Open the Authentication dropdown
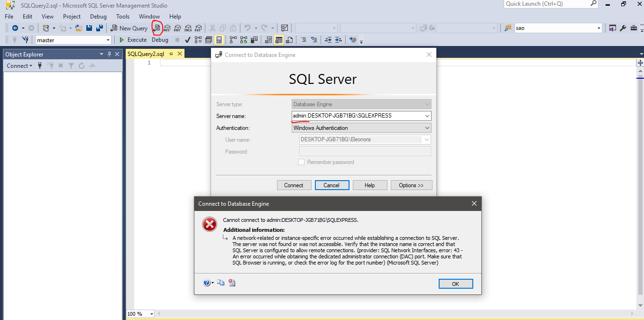This screenshot has width=644, height=320. 361,128
